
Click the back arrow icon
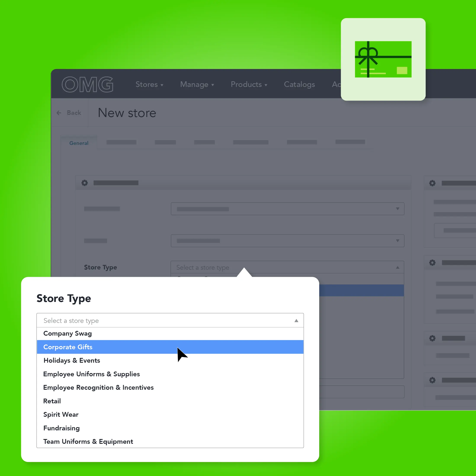tap(59, 113)
